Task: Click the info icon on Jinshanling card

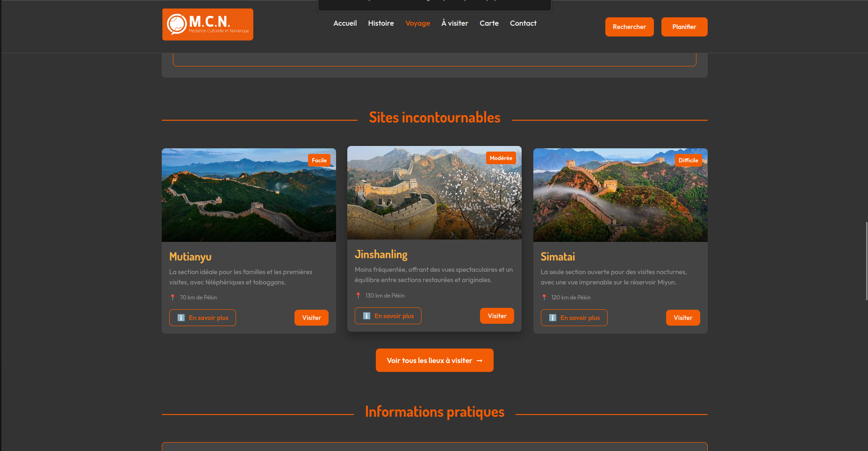Action: tap(366, 316)
